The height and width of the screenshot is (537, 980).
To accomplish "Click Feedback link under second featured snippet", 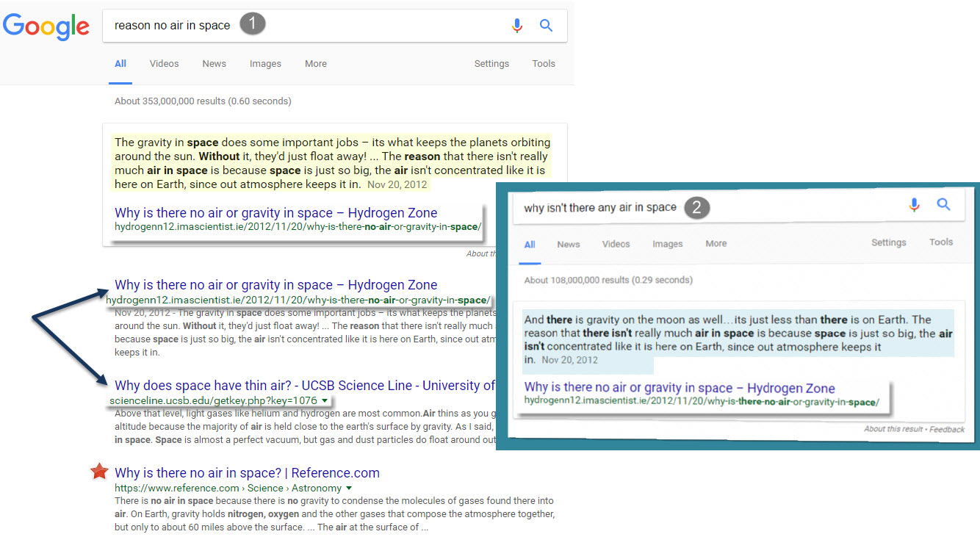I will click(x=946, y=429).
